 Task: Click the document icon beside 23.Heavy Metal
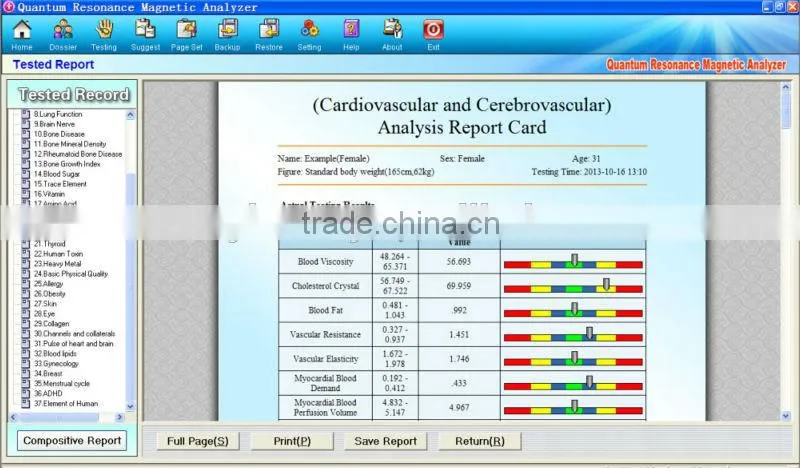(x=26, y=264)
